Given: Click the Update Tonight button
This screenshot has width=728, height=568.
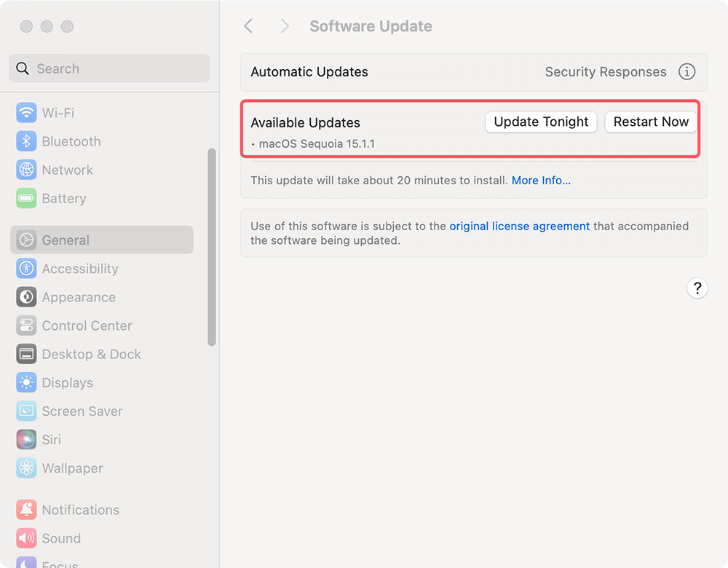Looking at the screenshot, I should tap(541, 122).
